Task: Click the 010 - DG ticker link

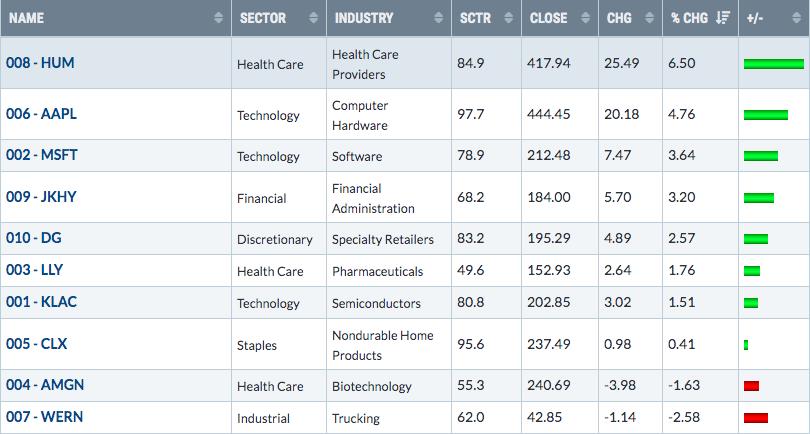Action: point(34,238)
